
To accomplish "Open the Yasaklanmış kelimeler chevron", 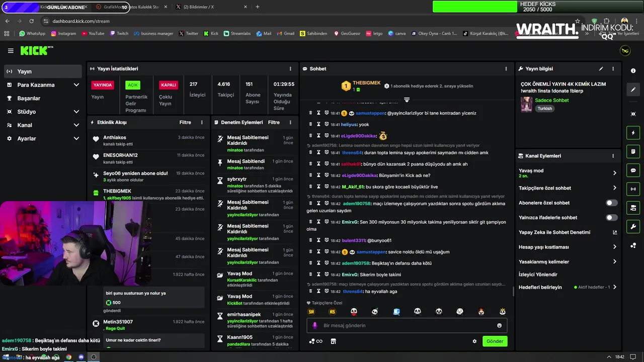I will point(614,262).
